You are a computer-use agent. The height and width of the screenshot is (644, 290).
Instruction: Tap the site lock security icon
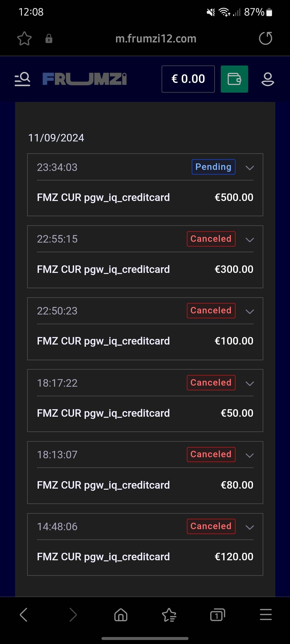pyautogui.click(x=49, y=39)
